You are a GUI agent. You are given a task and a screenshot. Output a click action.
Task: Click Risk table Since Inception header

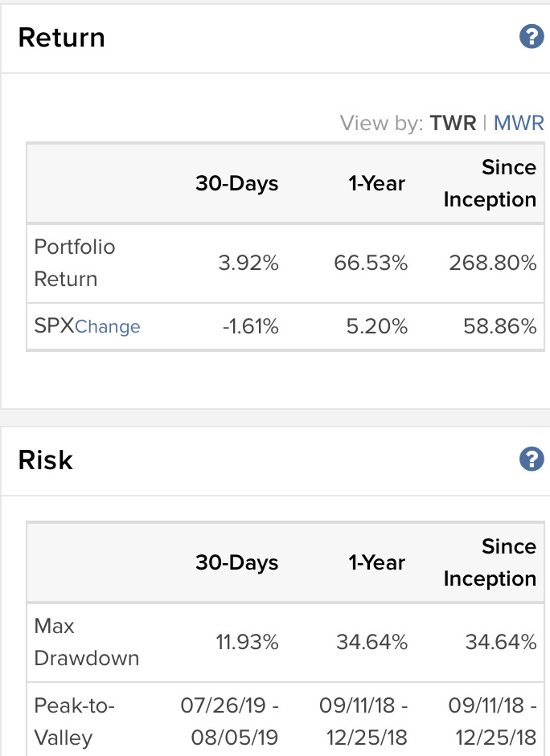click(490, 562)
